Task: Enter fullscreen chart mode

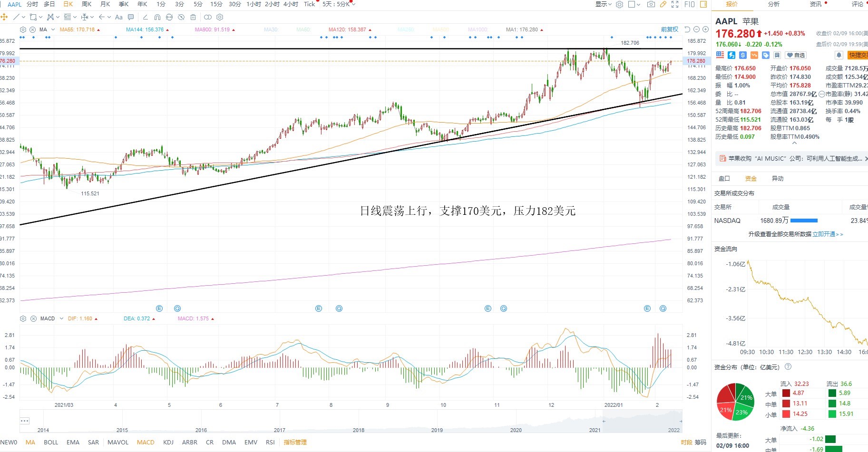Action: point(675,4)
